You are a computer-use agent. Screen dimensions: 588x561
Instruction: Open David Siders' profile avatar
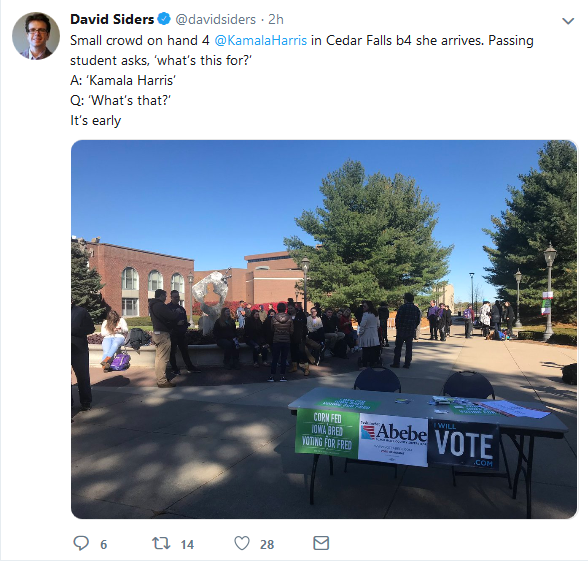[36, 36]
